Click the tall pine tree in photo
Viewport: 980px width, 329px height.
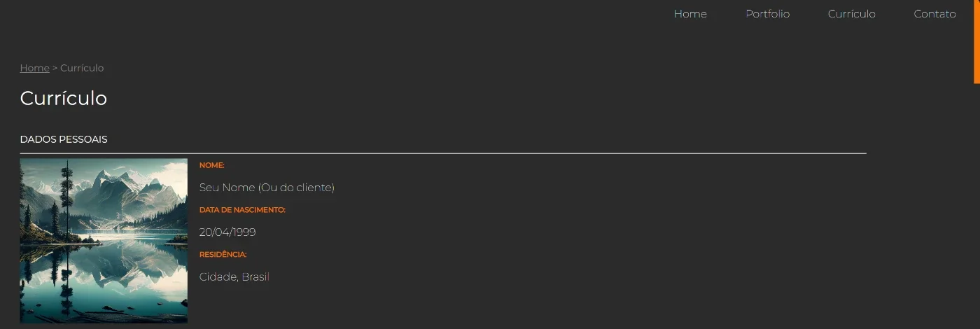pos(67,203)
